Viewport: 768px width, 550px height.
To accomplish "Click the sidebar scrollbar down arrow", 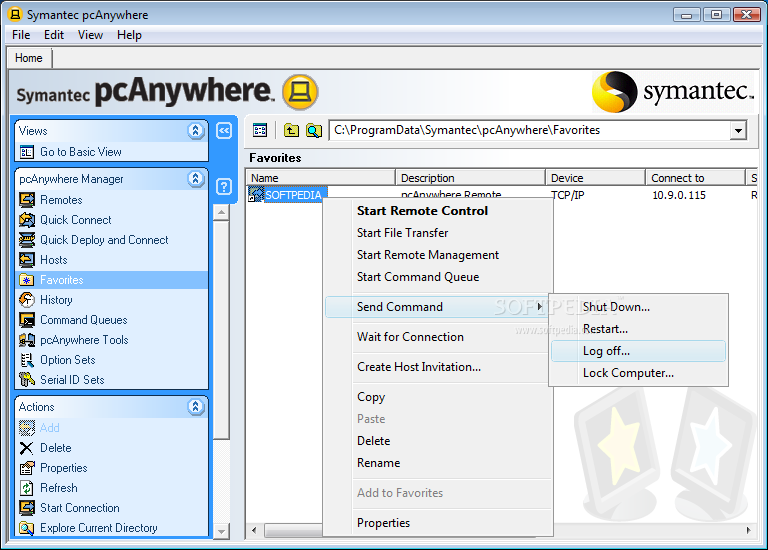I will [221, 531].
